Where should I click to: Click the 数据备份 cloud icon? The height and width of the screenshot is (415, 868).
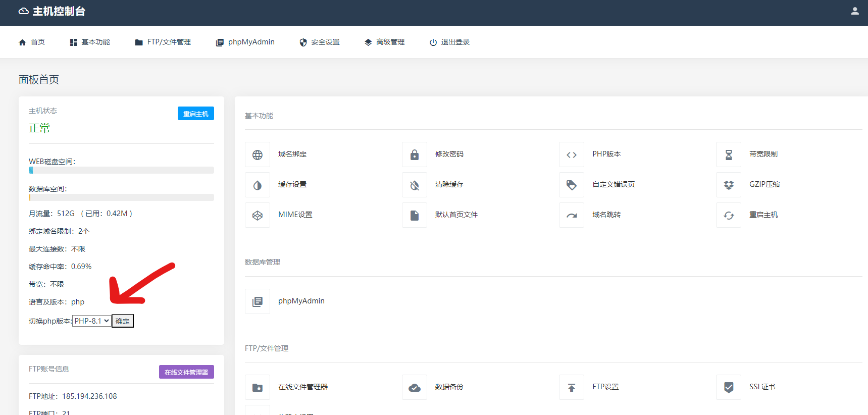click(x=415, y=387)
